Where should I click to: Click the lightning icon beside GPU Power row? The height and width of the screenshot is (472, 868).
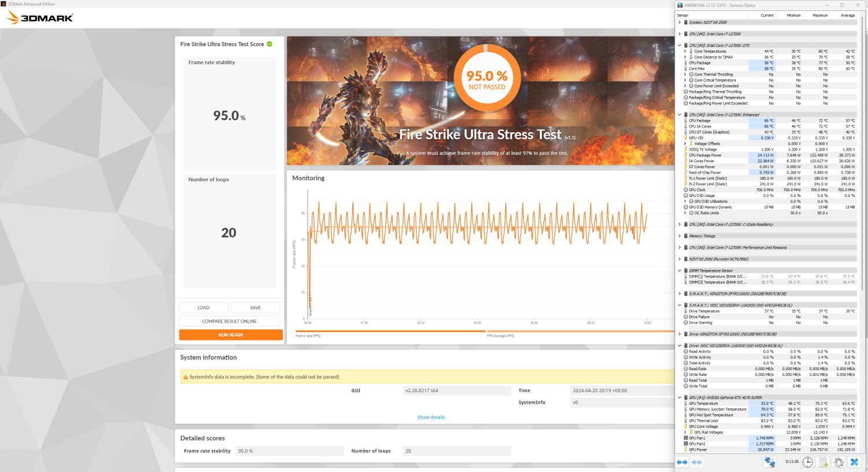[x=686, y=450]
